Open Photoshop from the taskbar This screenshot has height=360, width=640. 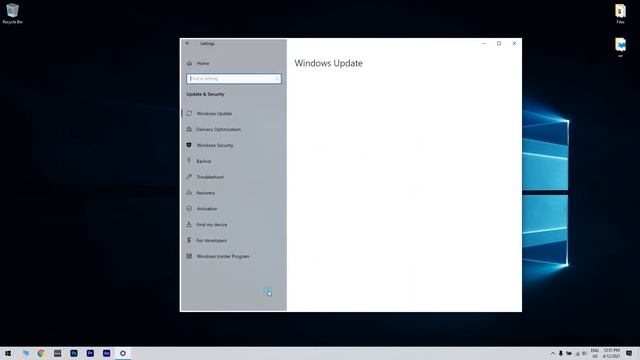pos(74,353)
